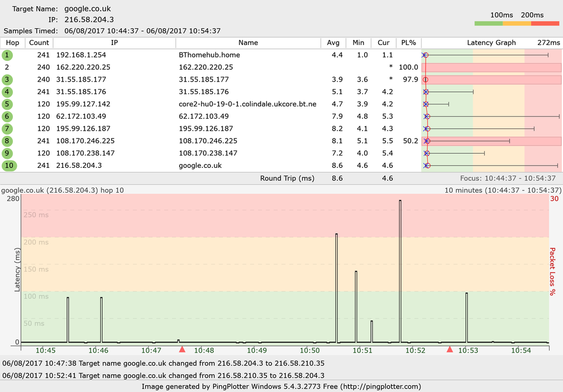Click the green hop 1 circle icon
This screenshot has height=392, width=563.
[x=7, y=55]
